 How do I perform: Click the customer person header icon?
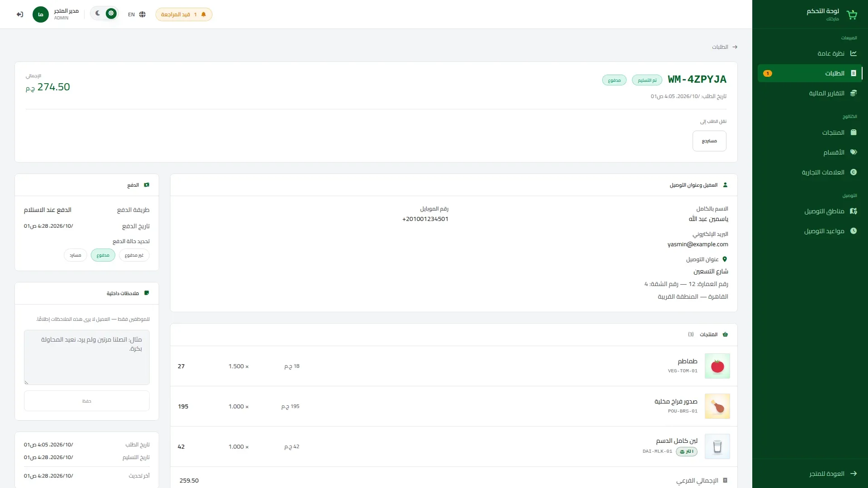pos(725,185)
